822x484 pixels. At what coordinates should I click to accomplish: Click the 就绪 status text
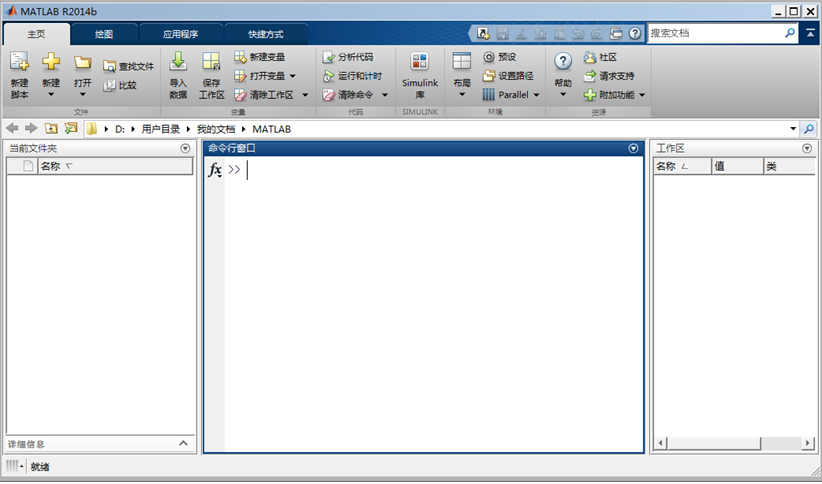click(40, 467)
